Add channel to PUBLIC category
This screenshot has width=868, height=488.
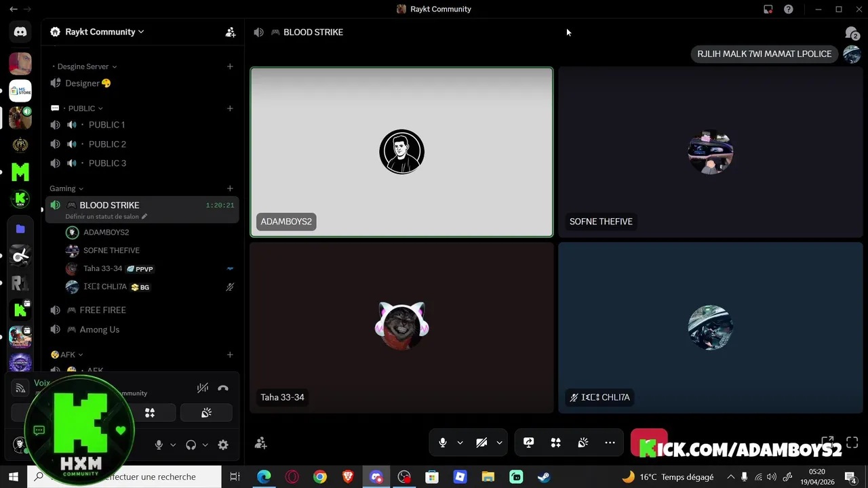(x=230, y=108)
